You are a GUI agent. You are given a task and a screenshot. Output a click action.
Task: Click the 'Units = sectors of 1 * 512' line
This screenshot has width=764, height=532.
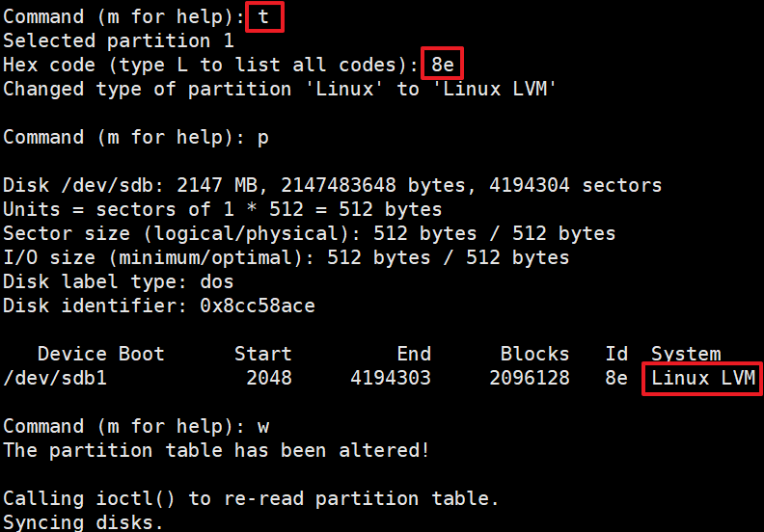pos(222,210)
